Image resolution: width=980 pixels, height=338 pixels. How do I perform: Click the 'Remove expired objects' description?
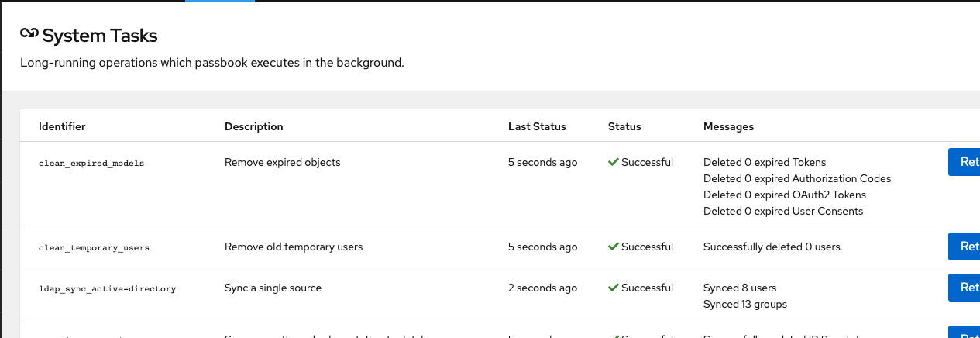[282, 162]
